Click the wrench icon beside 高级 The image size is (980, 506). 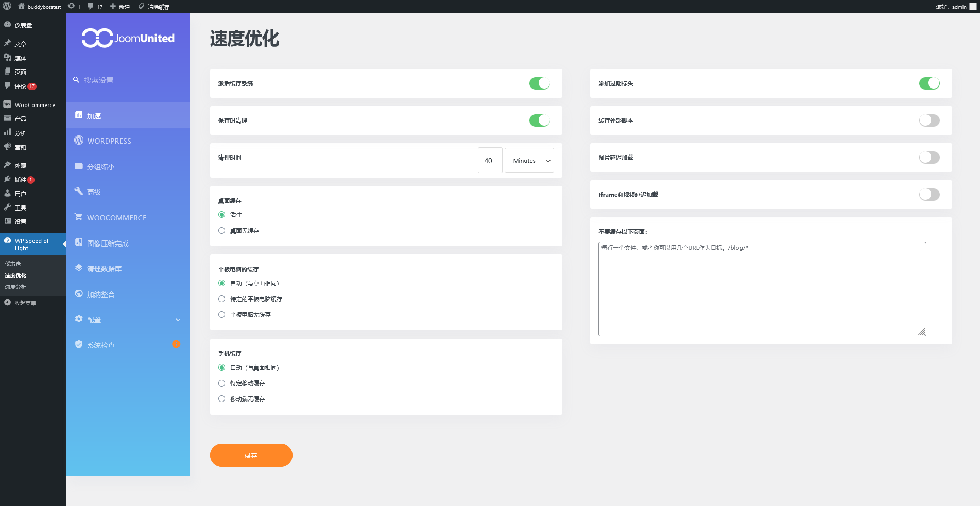[x=79, y=191]
